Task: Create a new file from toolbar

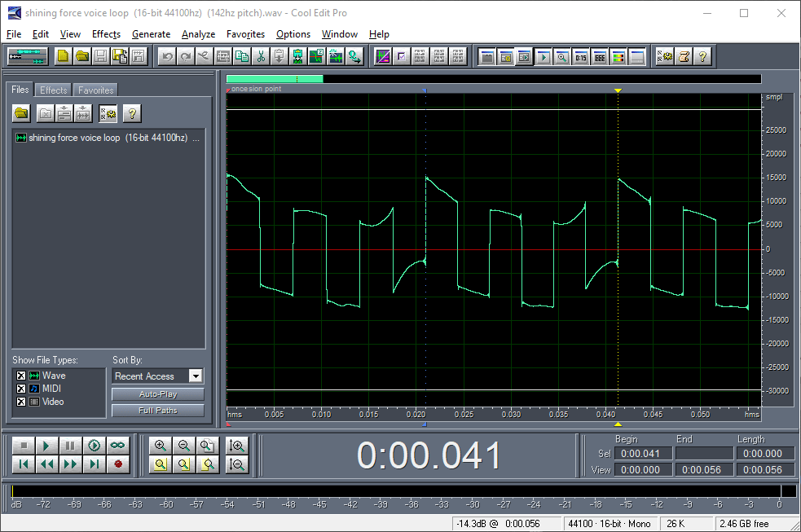Action: coord(63,56)
